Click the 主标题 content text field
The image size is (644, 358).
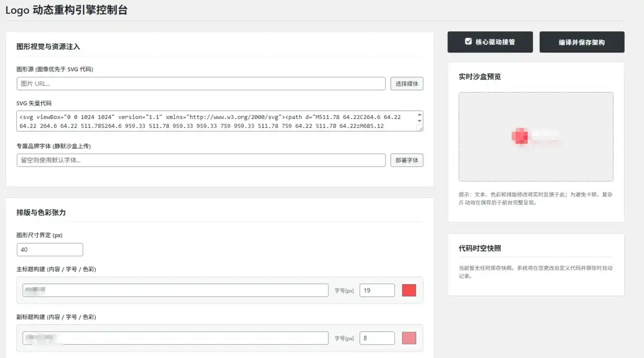pyautogui.click(x=175, y=290)
